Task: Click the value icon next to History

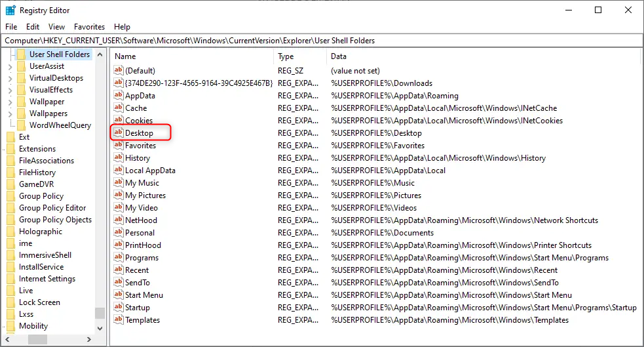Action: [119, 157]
